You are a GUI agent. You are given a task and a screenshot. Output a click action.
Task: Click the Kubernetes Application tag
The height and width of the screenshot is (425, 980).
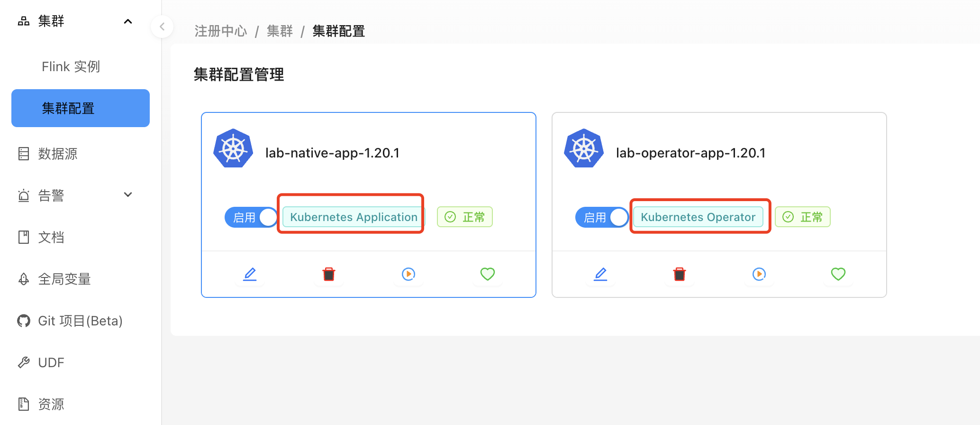[354, 217]
